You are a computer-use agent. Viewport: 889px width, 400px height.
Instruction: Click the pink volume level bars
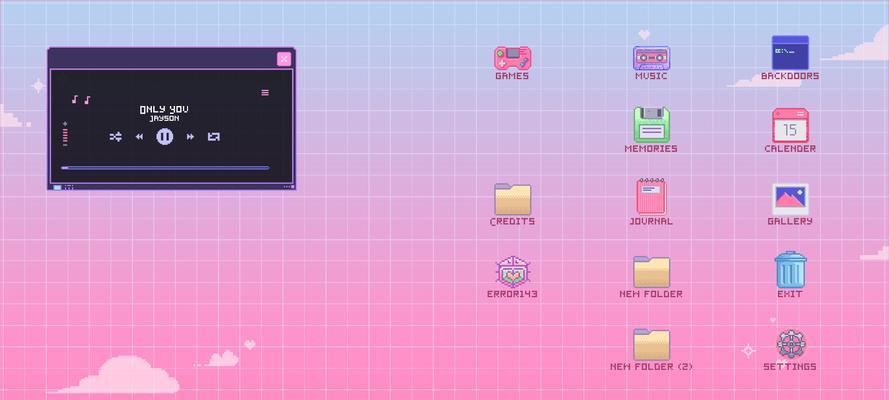[65, 135]
